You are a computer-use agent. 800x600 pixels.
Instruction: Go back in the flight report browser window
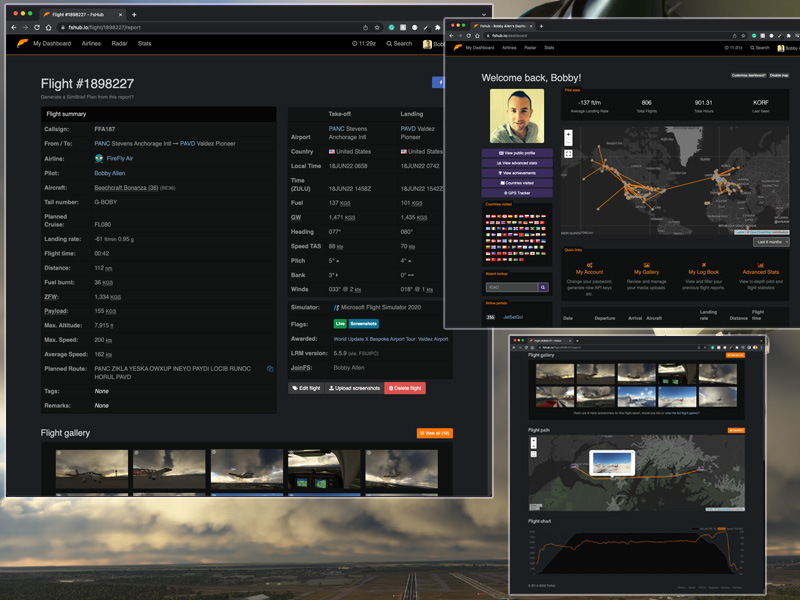(14, 28)
